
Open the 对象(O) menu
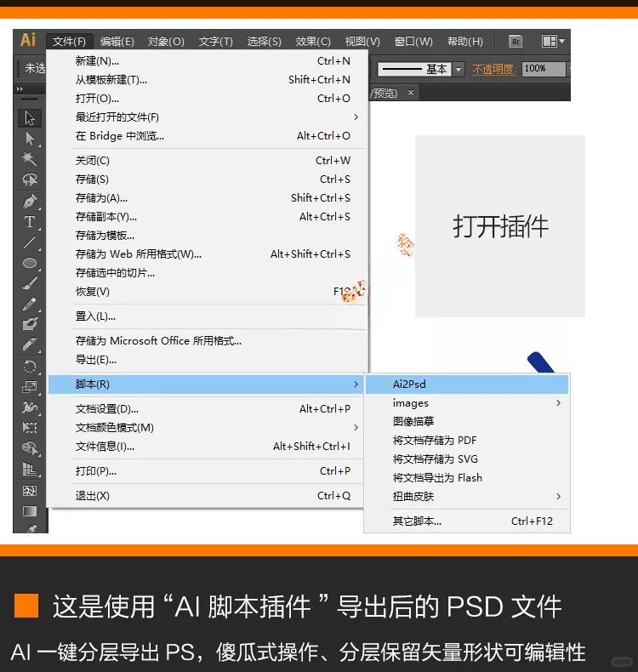click(166, 42)
